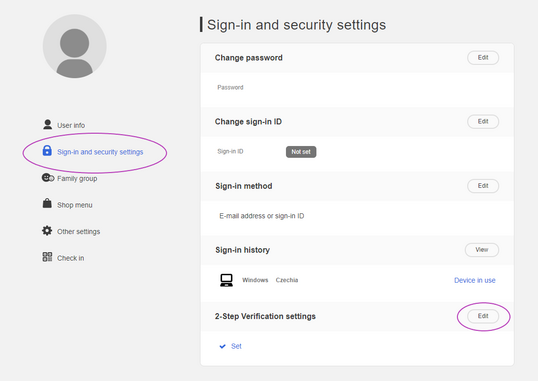Image resolution: width=538 pixels, height=381 pixels.
Task: Open Other settings in the sidebar
Action: (x=79, y=232)
